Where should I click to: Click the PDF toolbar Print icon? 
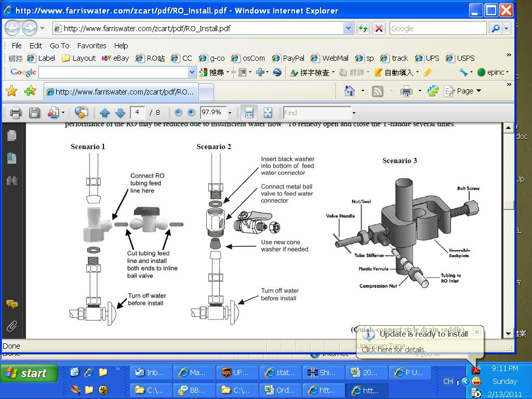[x=16, y=113]
